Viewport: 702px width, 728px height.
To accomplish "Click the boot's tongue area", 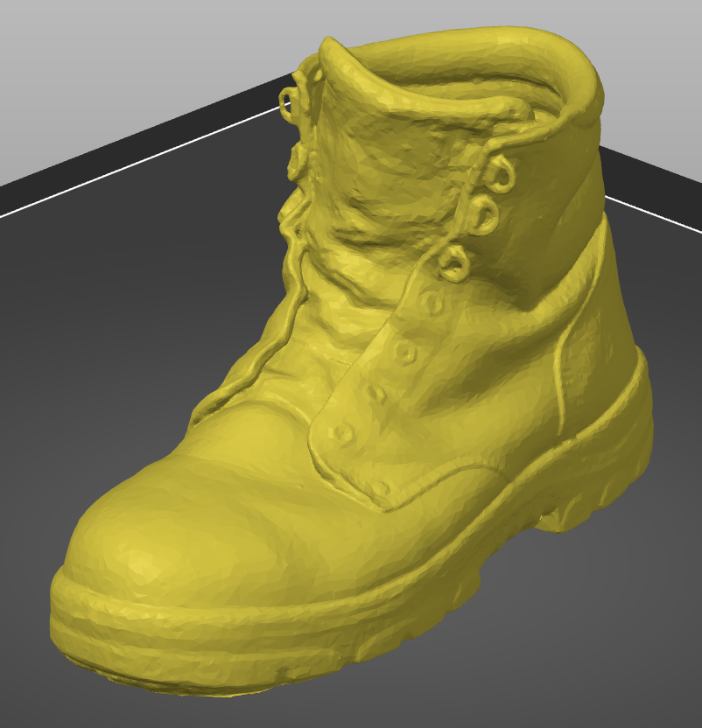I will pyautogui.click(x=394, y=175).
